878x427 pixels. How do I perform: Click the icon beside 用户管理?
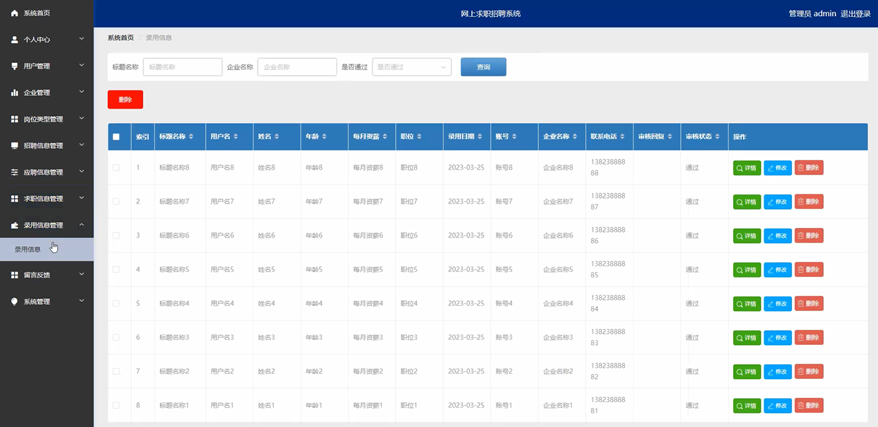(x=15, y=66)
